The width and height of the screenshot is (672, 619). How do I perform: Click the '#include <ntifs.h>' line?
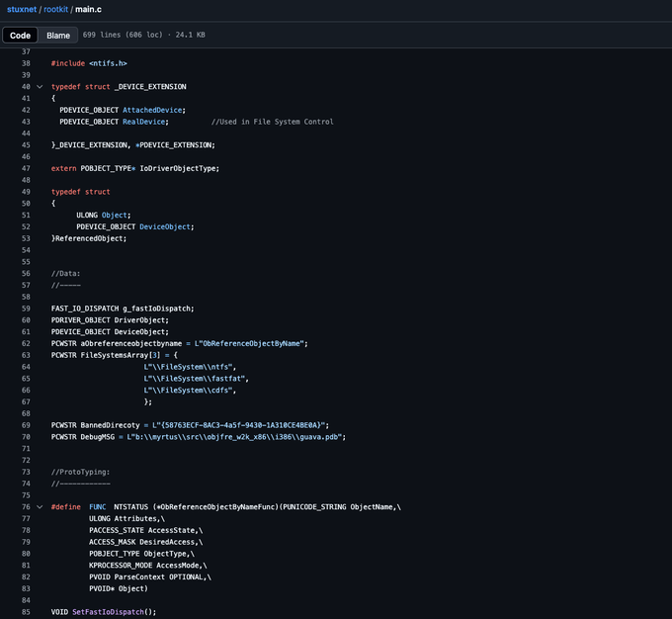coord(89,63)
